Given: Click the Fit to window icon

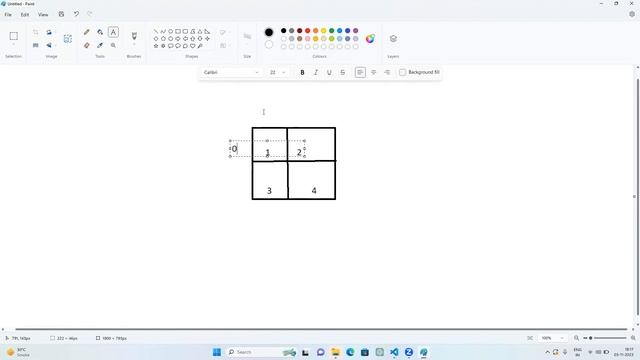Looking at the screenshot, I should 530,338.
